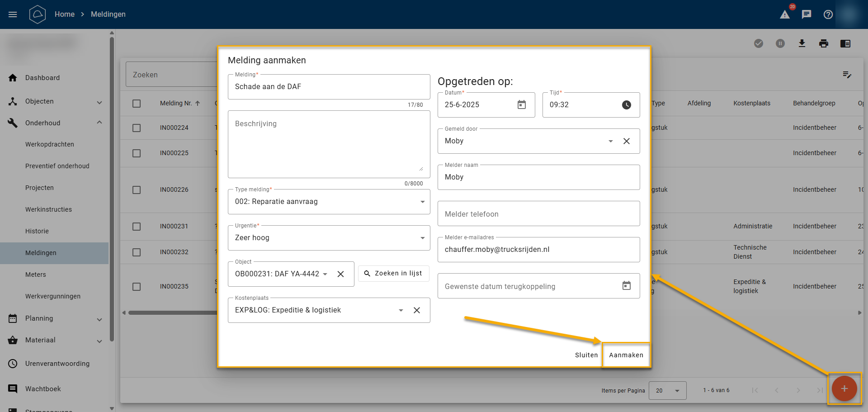Open the calendar picker for Datum
Screen dimensions: 868x412
click(x=521, y=105)
